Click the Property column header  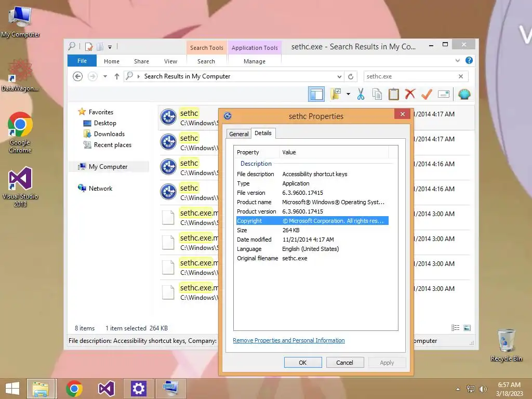pos(257,152)
